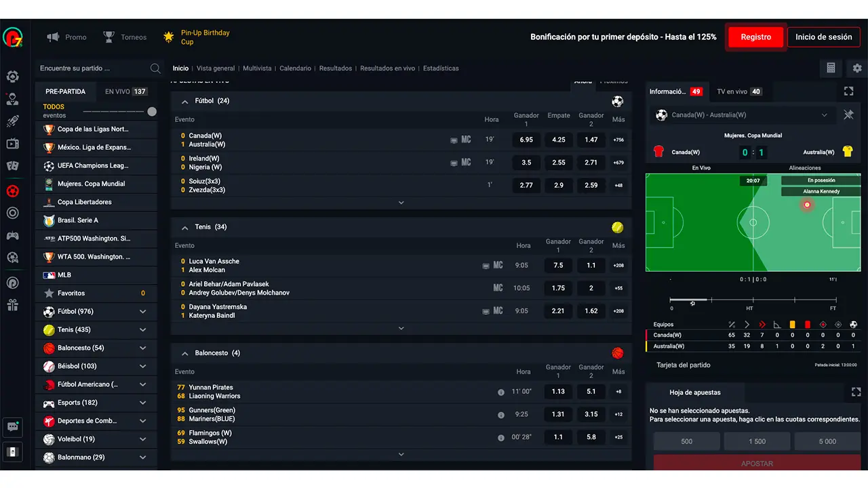
Task: Open info icon for Yunnan Pirates game
Action: 501,392
